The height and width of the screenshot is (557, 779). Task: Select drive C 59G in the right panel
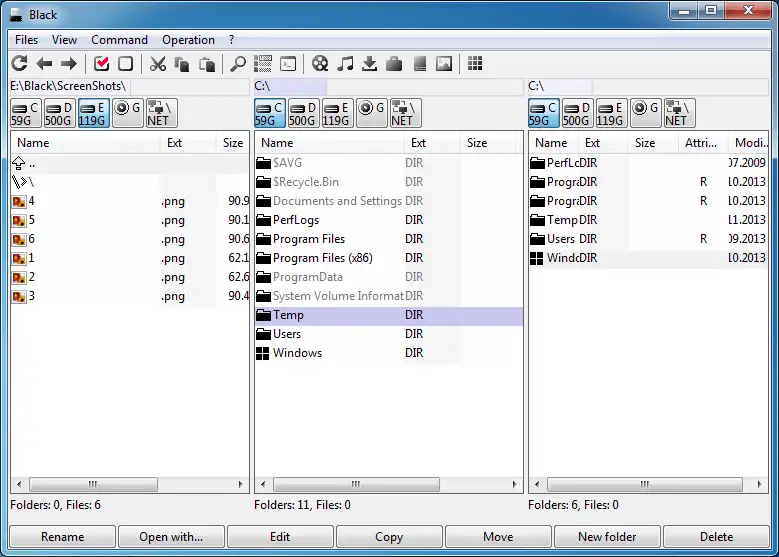544,114
